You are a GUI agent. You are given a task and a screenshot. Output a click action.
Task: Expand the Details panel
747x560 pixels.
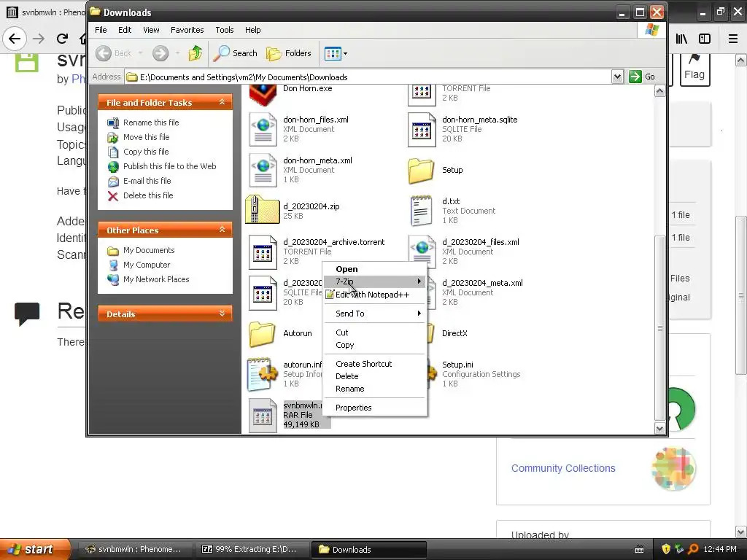(x=222, y=314)
